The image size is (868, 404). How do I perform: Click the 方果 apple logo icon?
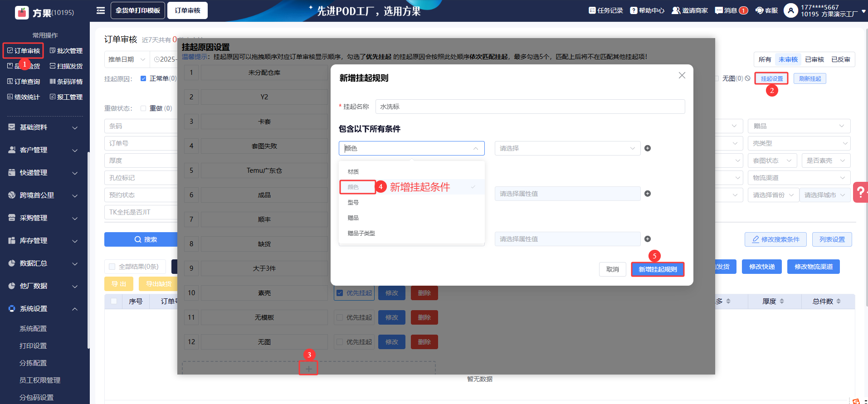22,12
